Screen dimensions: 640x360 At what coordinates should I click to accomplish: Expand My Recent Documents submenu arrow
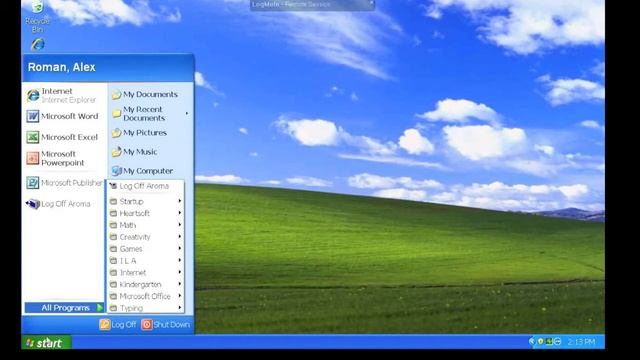pos(187,113)
